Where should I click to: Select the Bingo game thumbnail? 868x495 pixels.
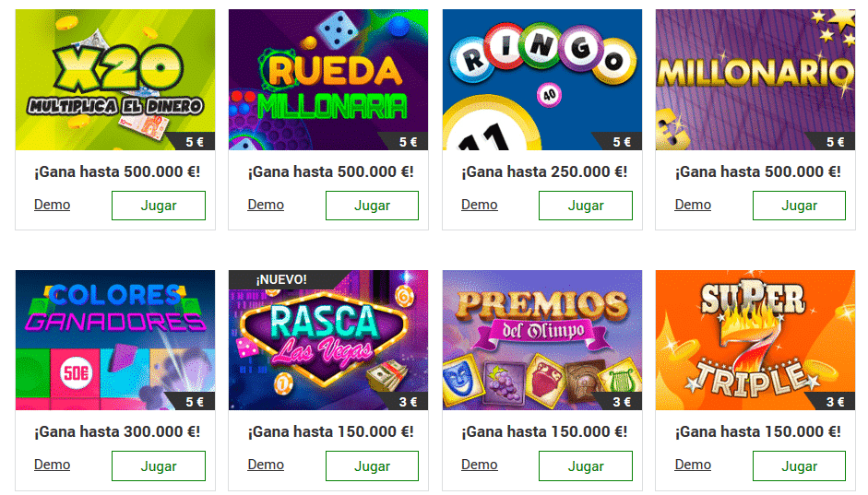pos(542,79)
